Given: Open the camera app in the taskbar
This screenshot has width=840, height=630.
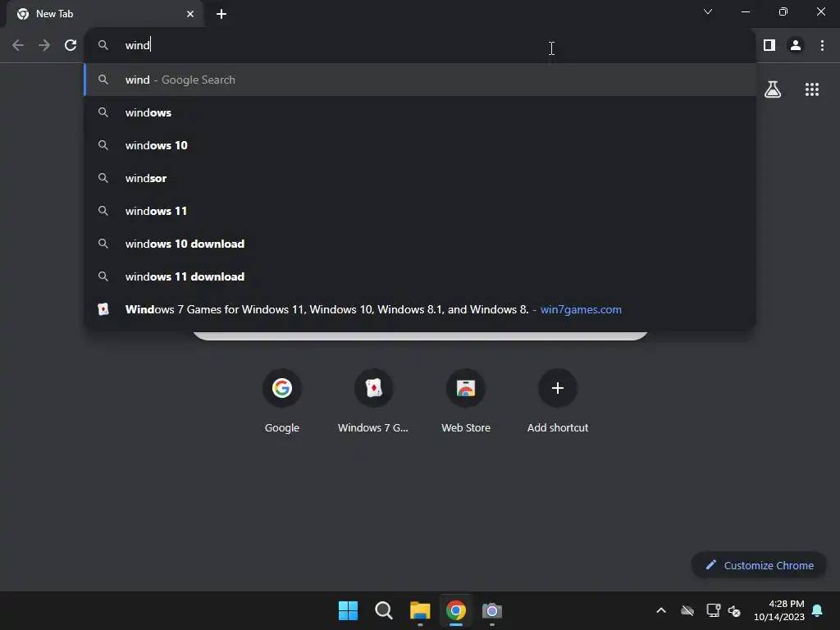Looking at the screenshot, I should (x=492, y=610).
